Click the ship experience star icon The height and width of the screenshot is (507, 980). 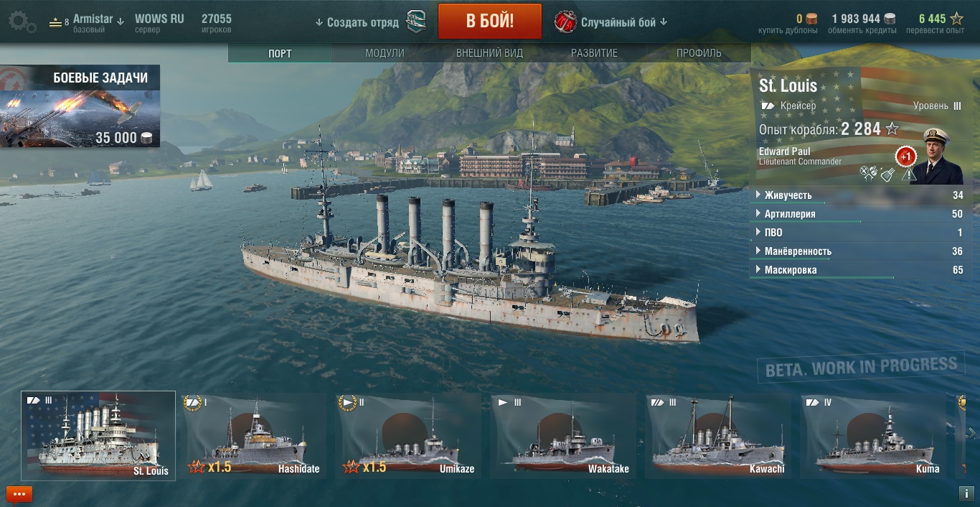[892, 129]
